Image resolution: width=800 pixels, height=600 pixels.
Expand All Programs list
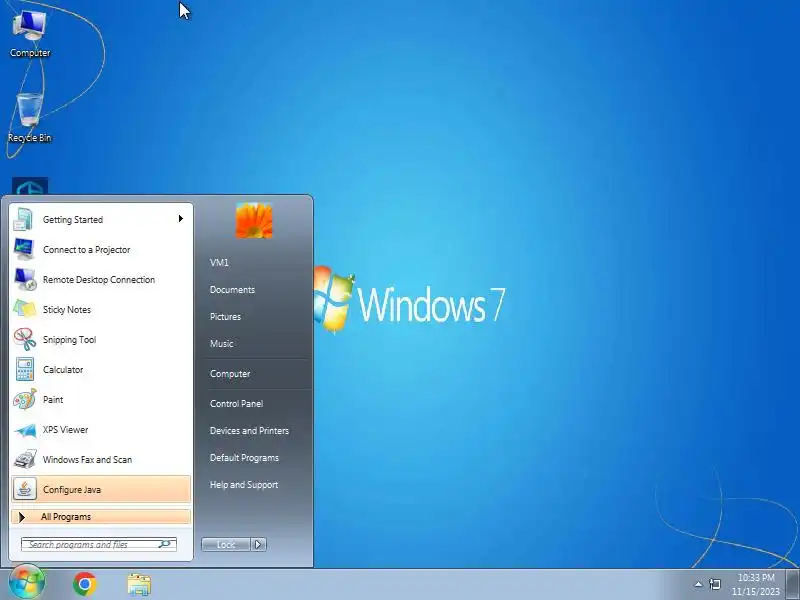[101, 517]
